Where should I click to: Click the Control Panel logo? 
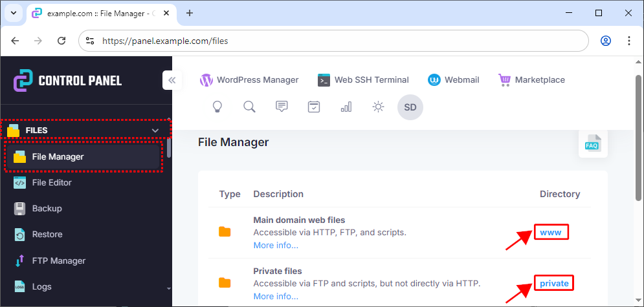(68, 80)
